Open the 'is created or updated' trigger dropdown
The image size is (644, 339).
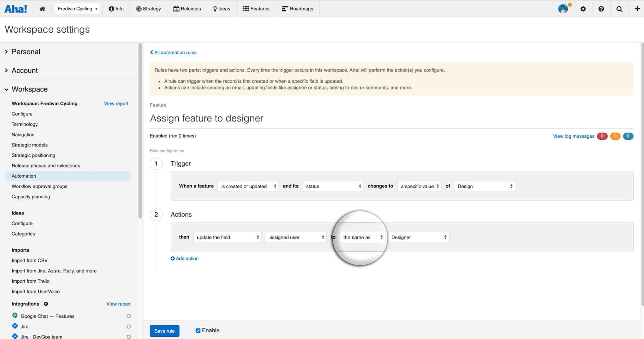[x=248, y=186]
